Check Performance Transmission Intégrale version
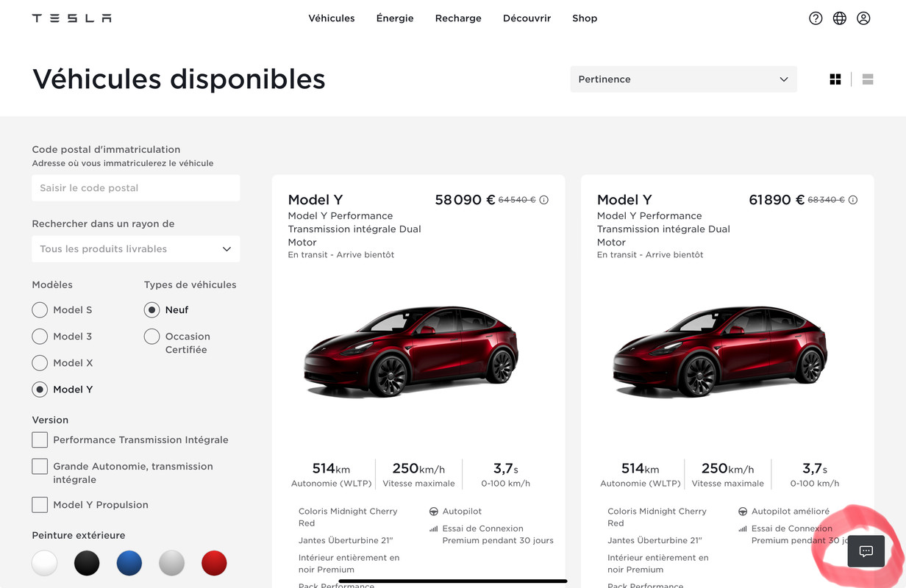 pos(40,440)
